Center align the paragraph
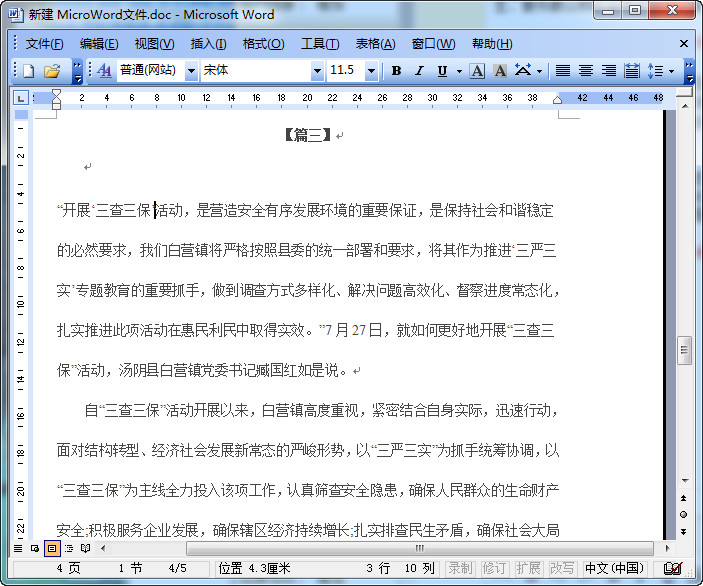Screen dimensions: 703x586 coord(586,71)
